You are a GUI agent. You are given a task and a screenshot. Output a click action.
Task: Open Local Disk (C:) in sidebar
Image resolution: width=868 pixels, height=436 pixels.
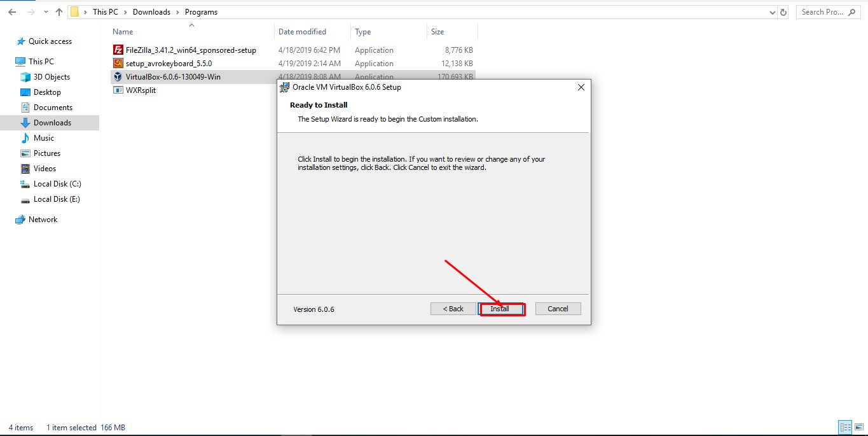tap(57, 184)
